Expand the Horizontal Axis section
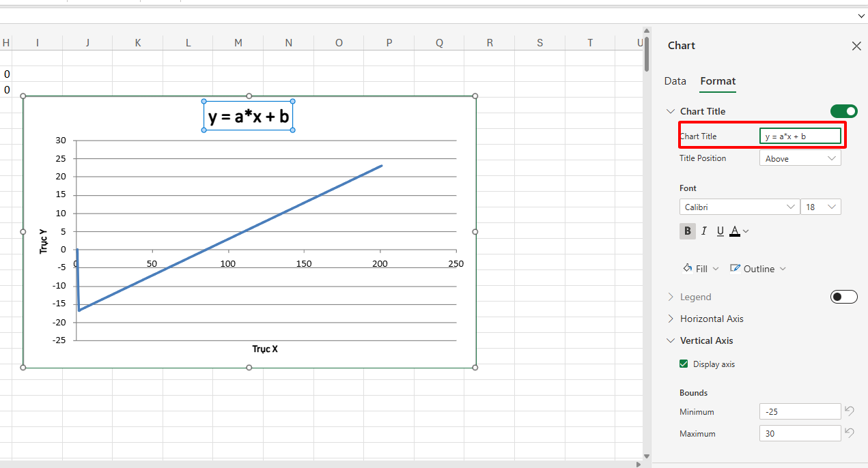 [x=671, y=319]
